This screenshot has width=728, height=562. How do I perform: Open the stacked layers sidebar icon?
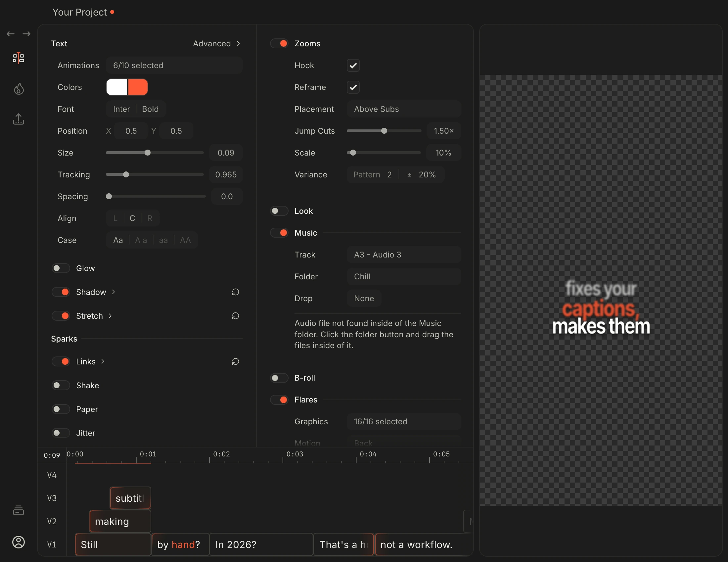19,510
